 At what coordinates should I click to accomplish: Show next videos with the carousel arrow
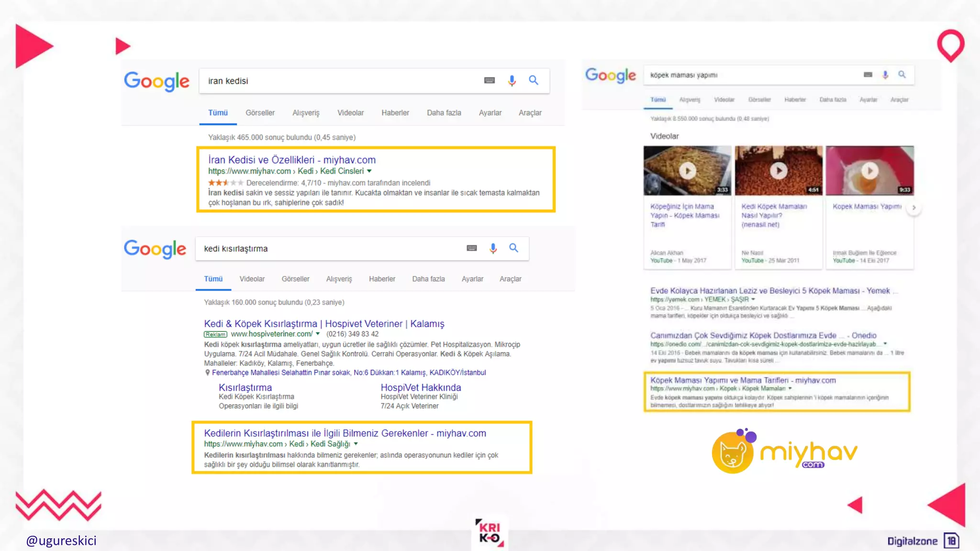(914, 208)
